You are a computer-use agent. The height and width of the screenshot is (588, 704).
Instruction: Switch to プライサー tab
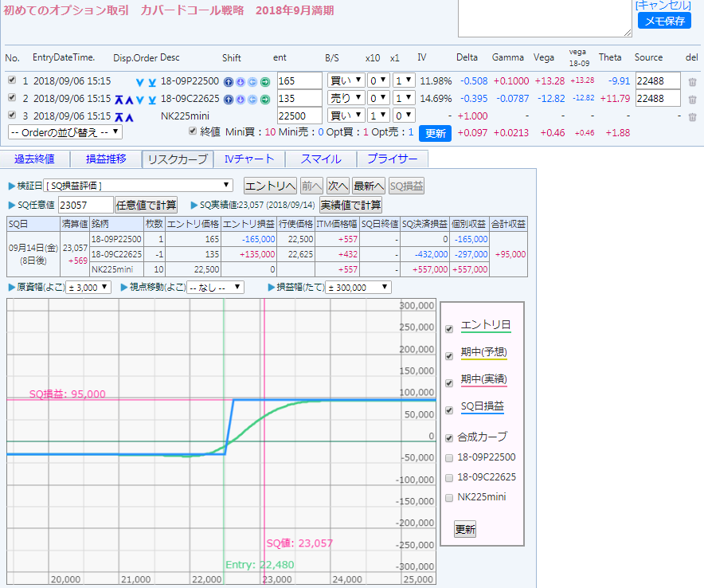(393, 159)
